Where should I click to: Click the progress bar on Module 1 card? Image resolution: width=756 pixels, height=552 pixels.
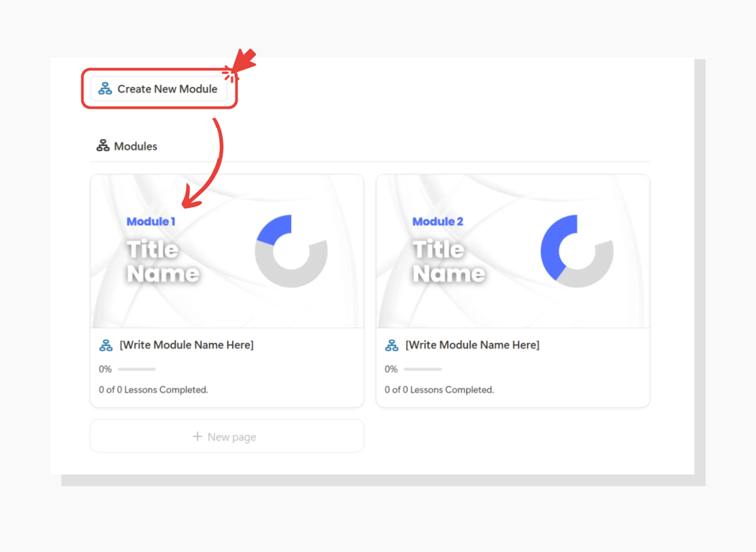pyautogui.click(x=137, y=369)
